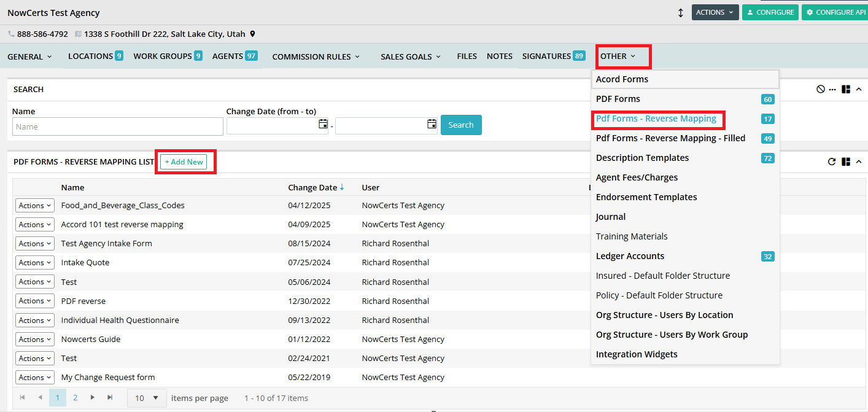Screen dimensions: 868x412
Task: Open Actions for Food_and_Beverage_Class_Codes row
Action: [x=35, y=206]
